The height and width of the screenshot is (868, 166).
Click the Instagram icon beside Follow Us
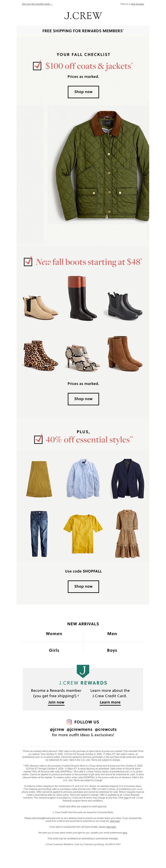pos(69,722)
